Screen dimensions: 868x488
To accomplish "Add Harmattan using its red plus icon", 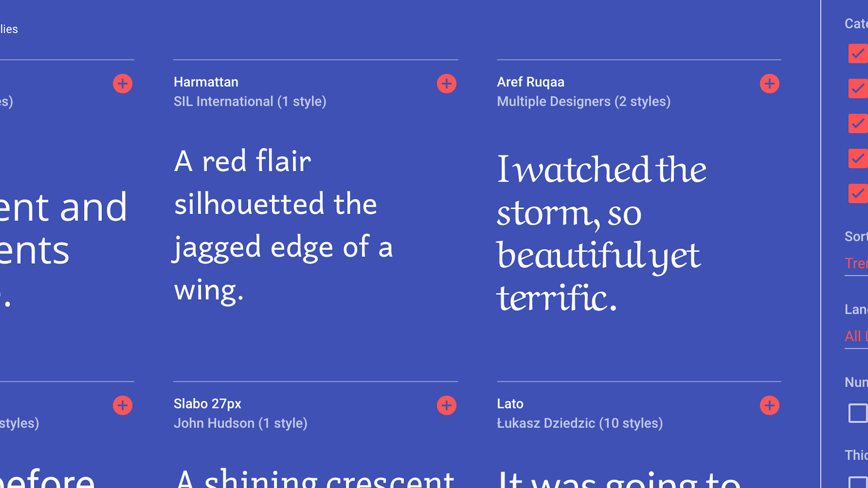I will [446, 83].
